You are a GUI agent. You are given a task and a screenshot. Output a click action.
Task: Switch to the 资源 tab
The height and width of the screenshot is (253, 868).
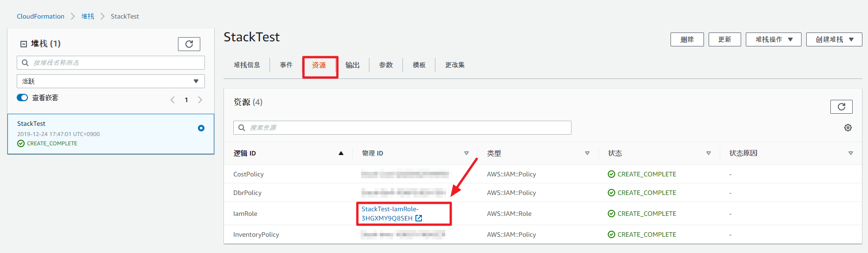click(319, 65)
